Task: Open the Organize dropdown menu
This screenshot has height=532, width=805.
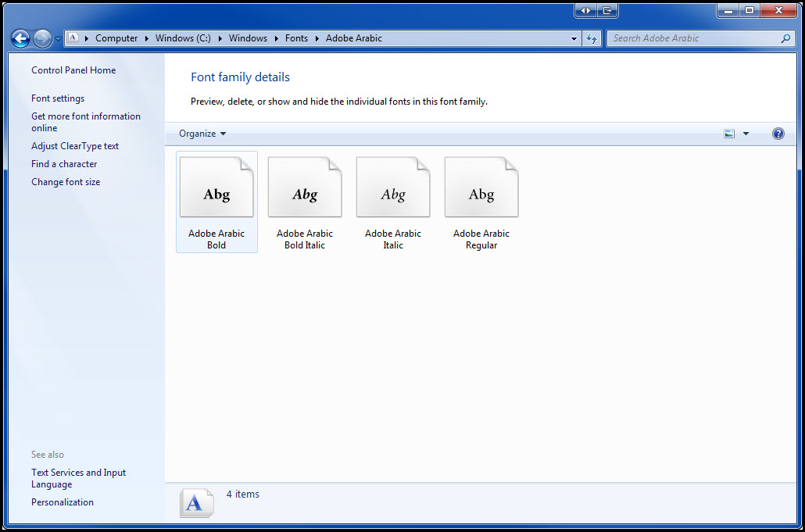Action: tap(202, 134)
